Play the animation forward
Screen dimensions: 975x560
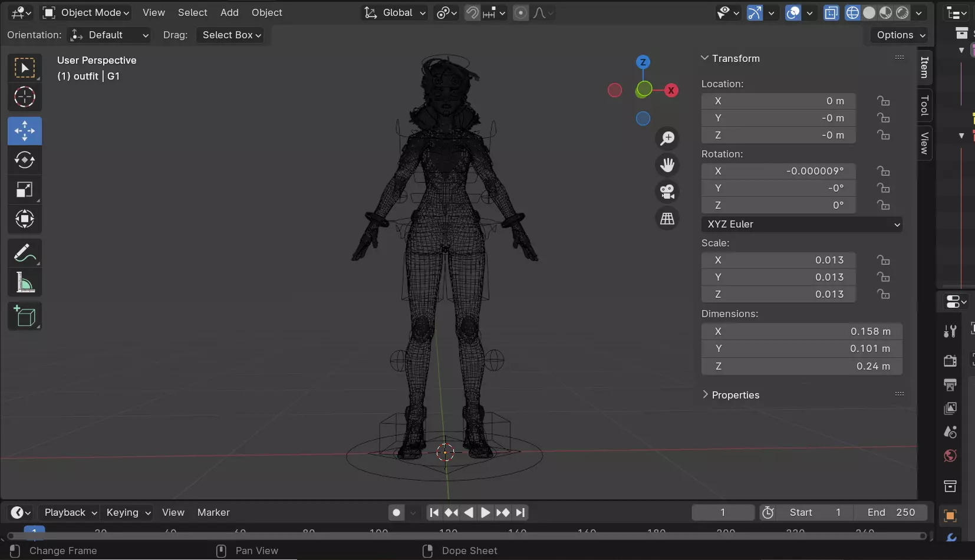[485, 512]
